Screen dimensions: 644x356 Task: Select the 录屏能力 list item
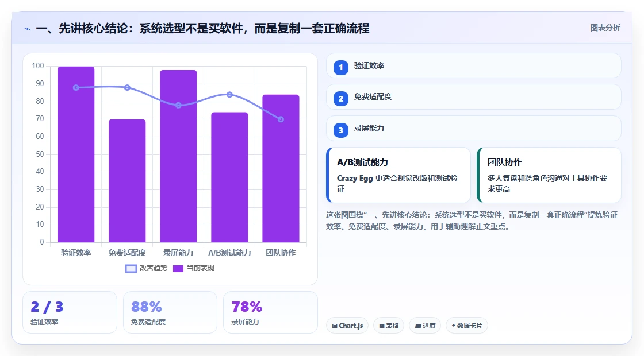[x=474, y=129]
